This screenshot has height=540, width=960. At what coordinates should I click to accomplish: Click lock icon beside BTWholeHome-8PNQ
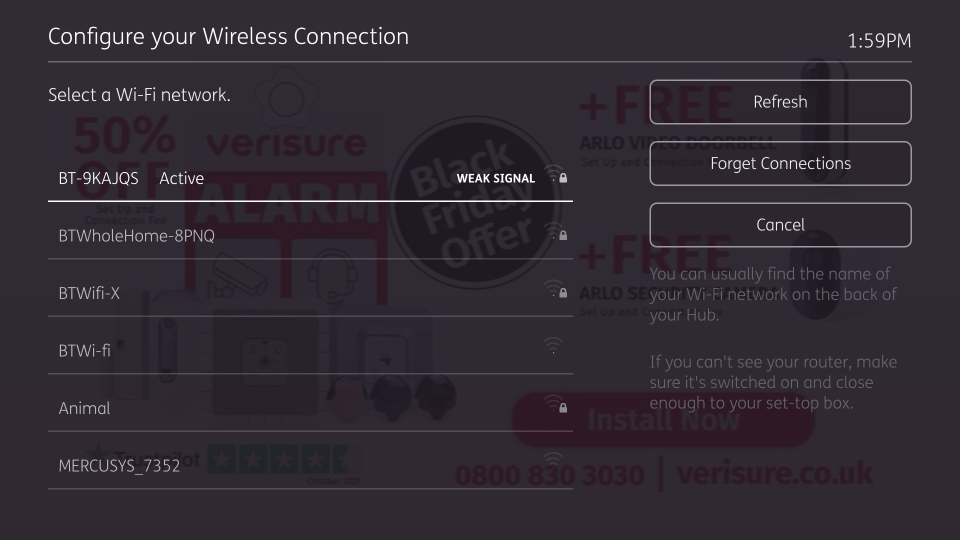(564, 236)
